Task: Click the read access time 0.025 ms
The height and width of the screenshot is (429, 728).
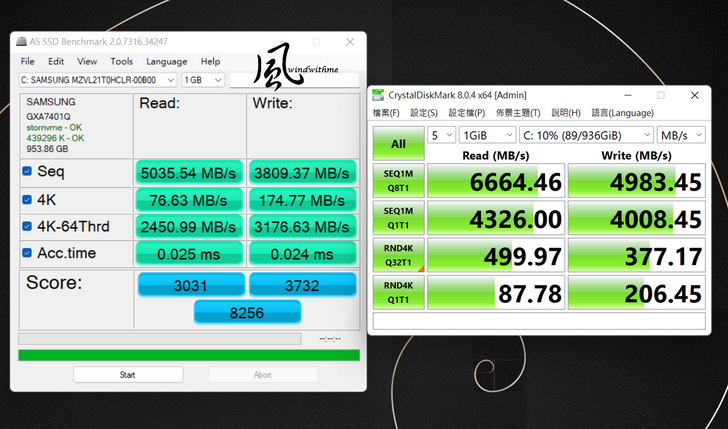Action: coord(188,254)
